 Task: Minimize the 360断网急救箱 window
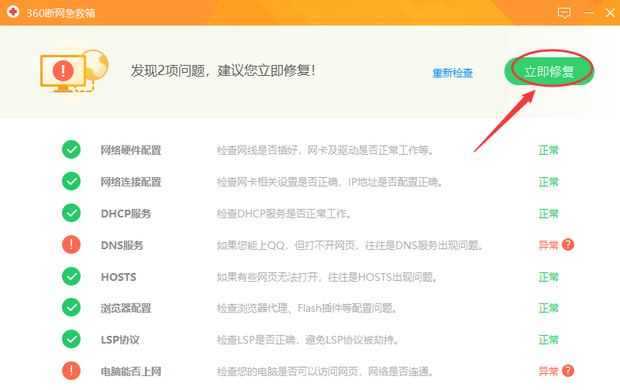pyautogui.click(x=589, y=13)
